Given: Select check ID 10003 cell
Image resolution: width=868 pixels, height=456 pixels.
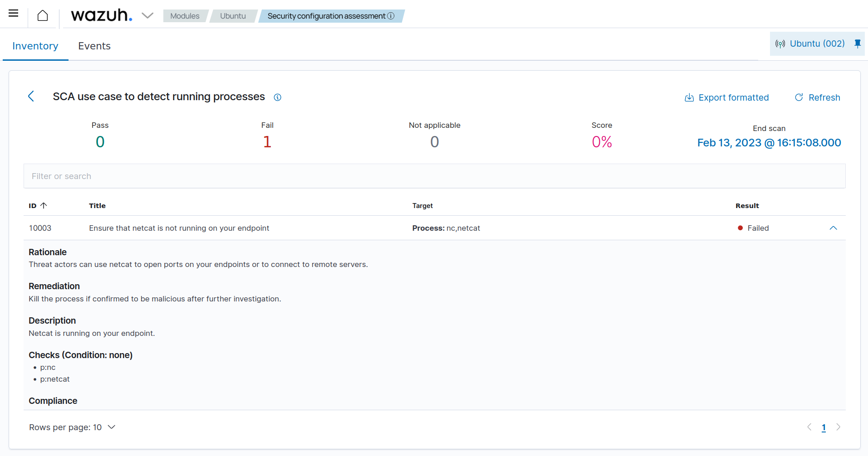Looking at the screenshot, I should [x=40, y=228].
